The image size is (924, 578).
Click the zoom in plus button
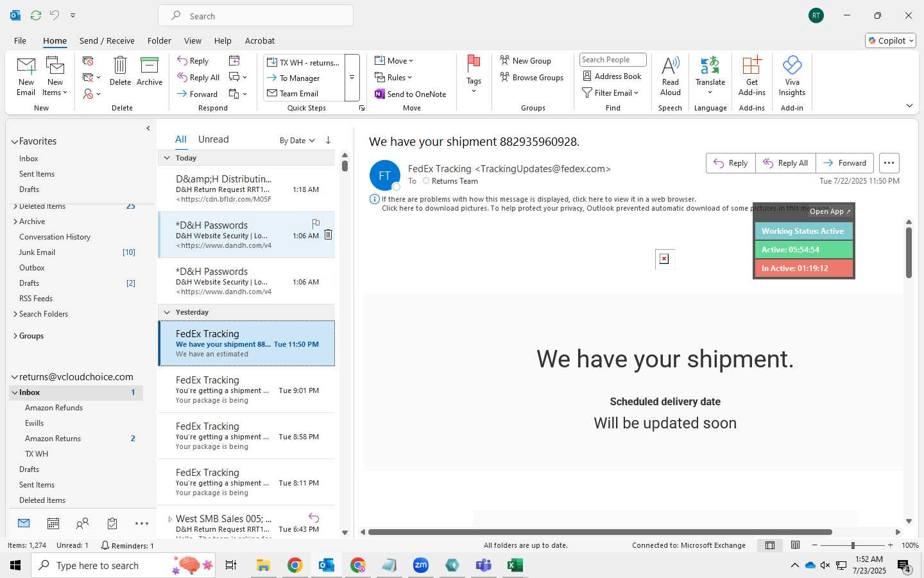(890, 545)
